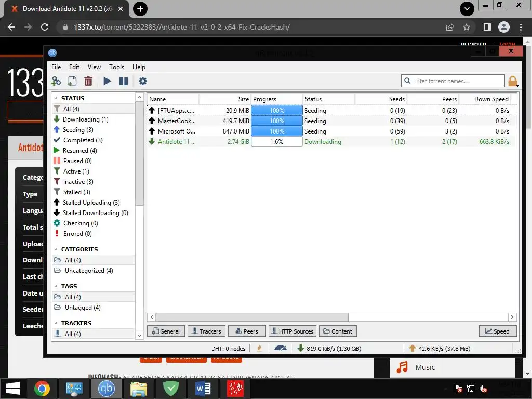Open the View menu
This screenshot has width=532, height=399.
click(x=95, y=67)
